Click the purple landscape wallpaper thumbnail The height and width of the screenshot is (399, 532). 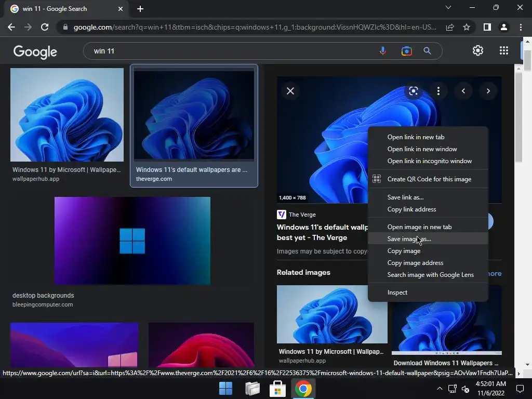74,345
